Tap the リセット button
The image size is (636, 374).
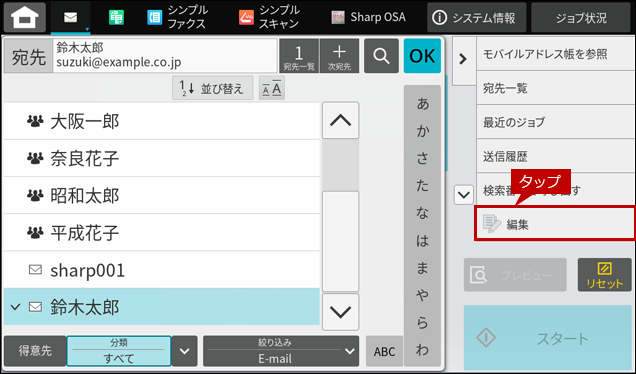pos(604,275)
